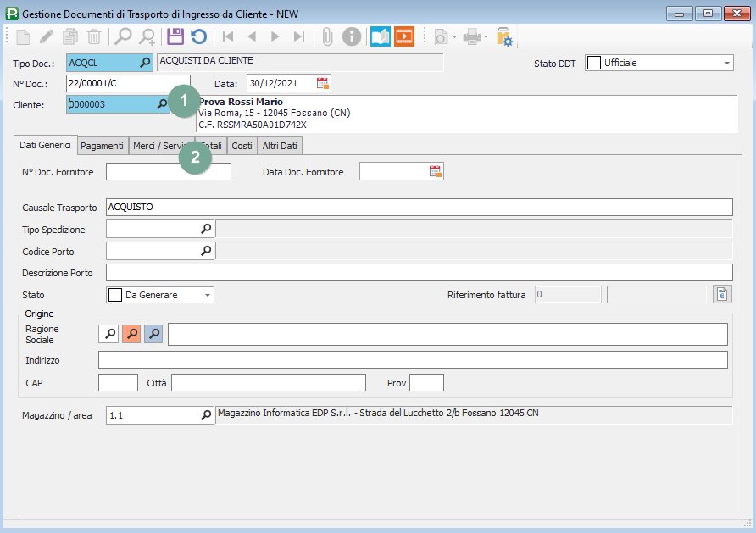Select the Altri Dati tab
The image size is (756, 533).
click(x=279, y=146)
